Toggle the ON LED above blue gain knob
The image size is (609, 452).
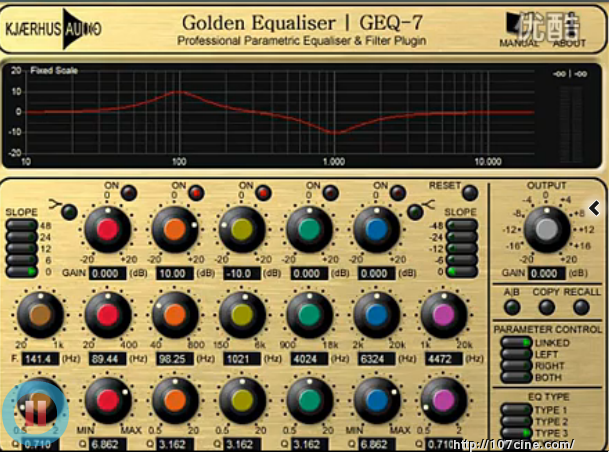[398, 192]
